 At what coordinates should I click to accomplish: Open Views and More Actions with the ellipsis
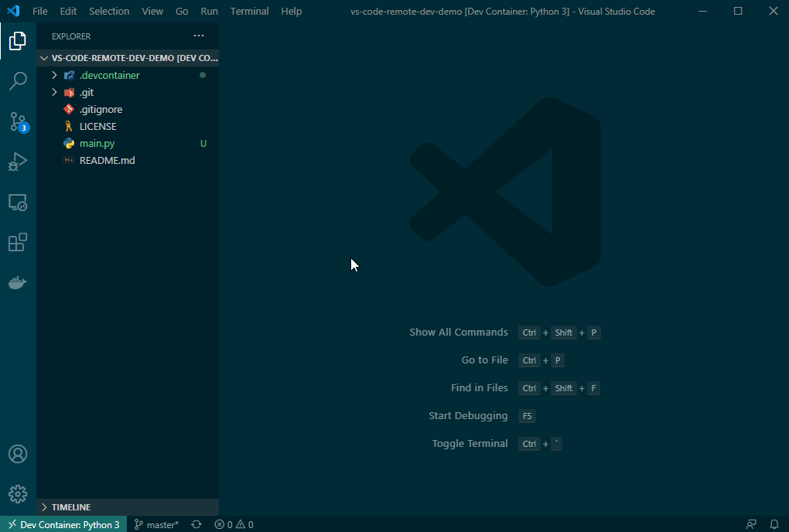click(199, 36)
